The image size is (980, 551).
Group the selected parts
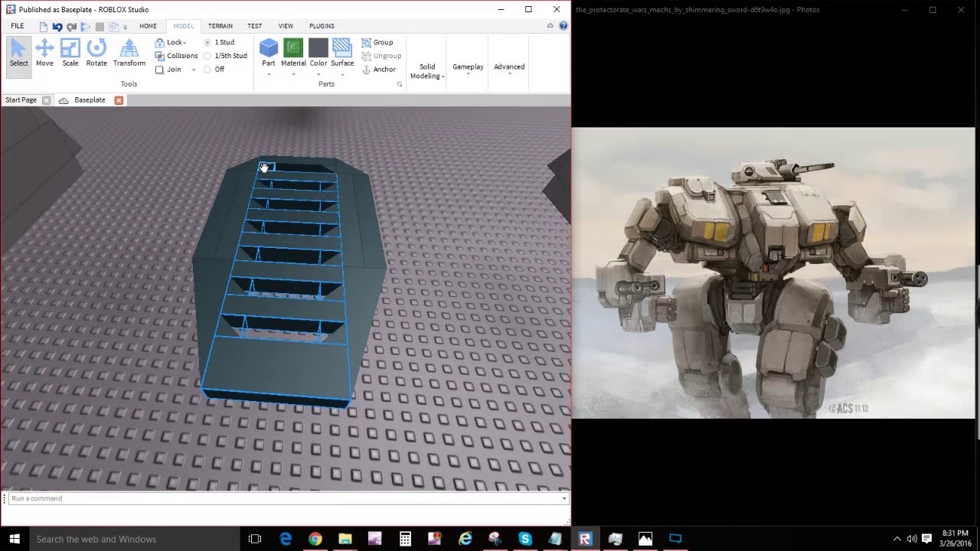click(377, 42)
